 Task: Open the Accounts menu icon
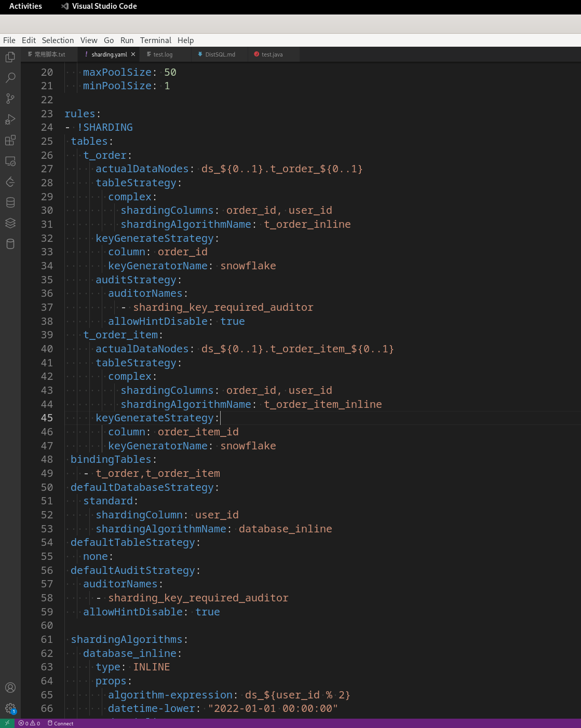click(x=10, y=688)
